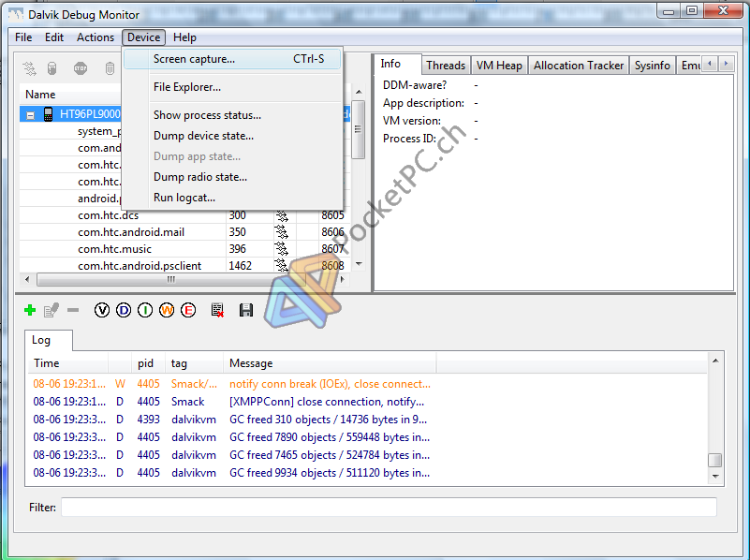This screenshot has width=750, height=560.
Task: Open the Actions menu
Action: coord(96,37)
